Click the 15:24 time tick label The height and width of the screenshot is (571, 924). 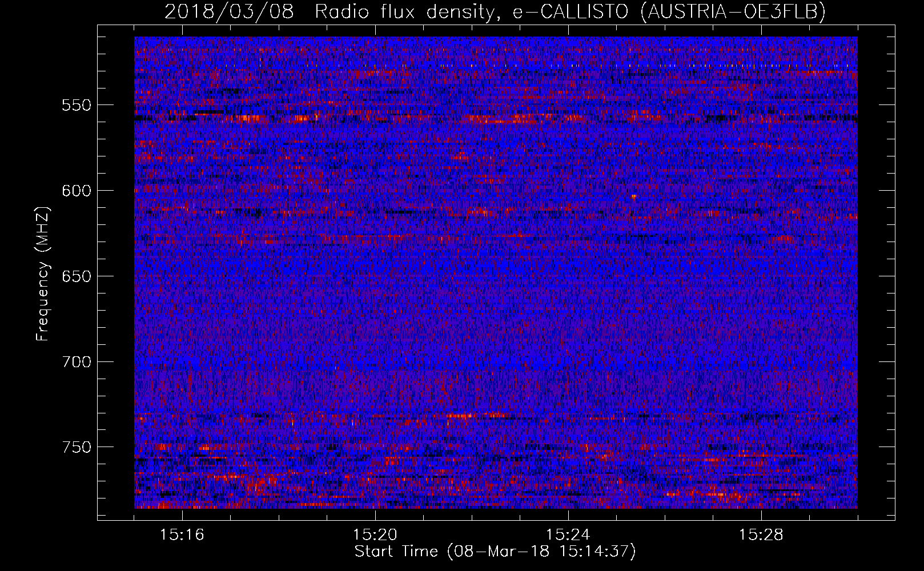click(568, 535)
